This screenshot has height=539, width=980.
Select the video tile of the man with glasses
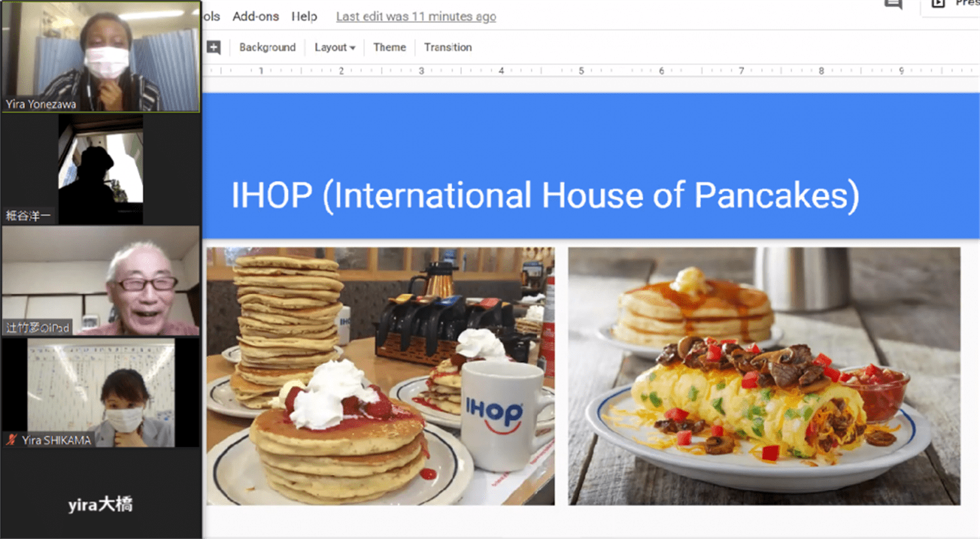tap(101, 281)
